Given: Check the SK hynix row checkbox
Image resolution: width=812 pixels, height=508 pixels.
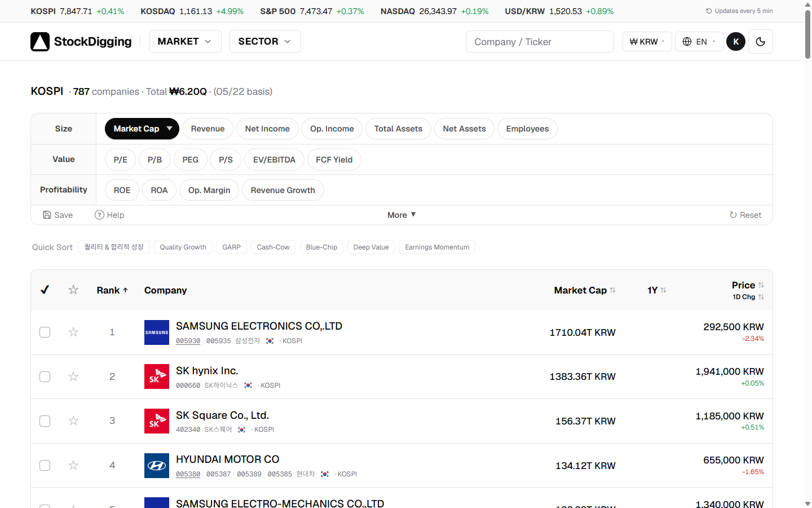Looking at the screenshot, I should click(45, 376).
